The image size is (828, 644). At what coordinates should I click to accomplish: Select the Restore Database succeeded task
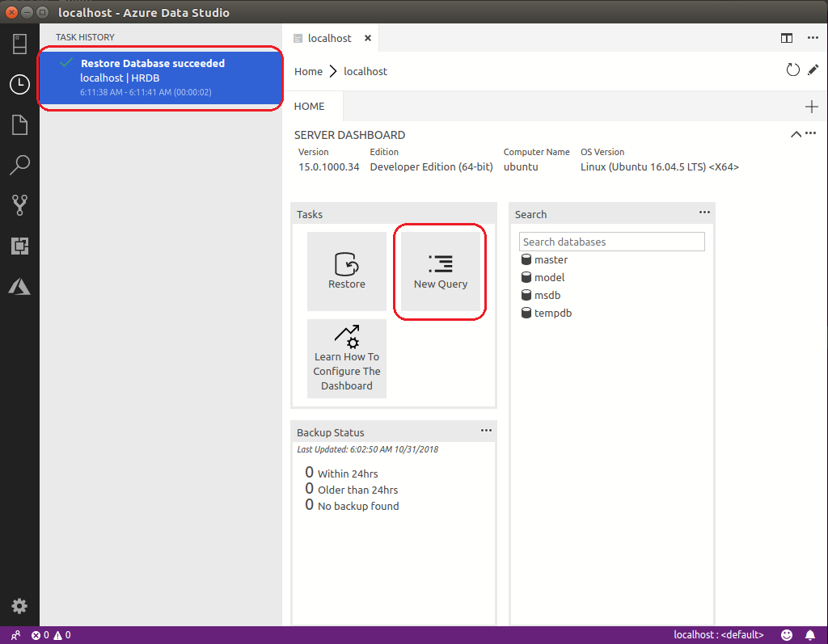[x=161, y=78]
